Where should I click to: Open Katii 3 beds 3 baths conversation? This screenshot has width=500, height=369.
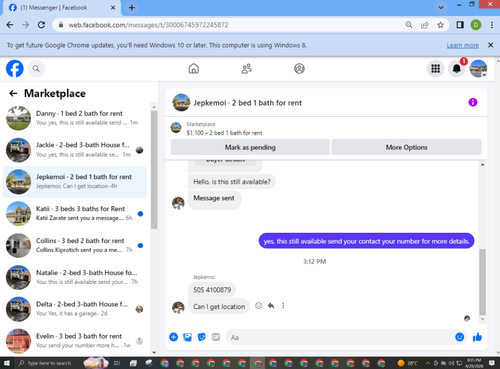click(x=75, y=213)
